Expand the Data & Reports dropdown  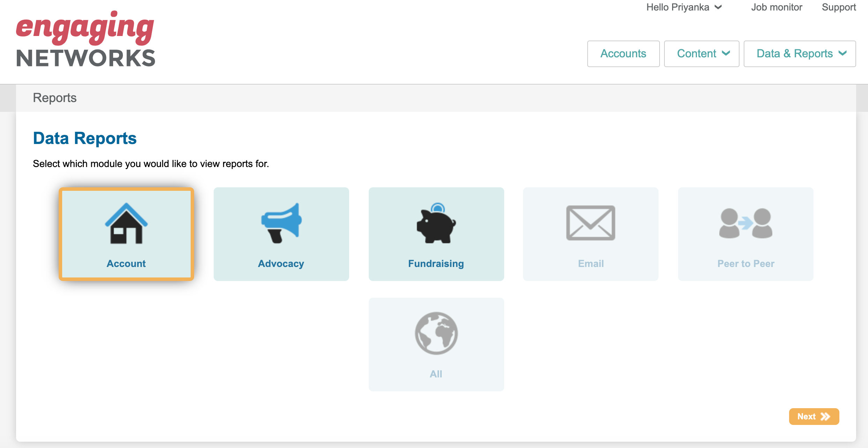click(x=800, y=54)
